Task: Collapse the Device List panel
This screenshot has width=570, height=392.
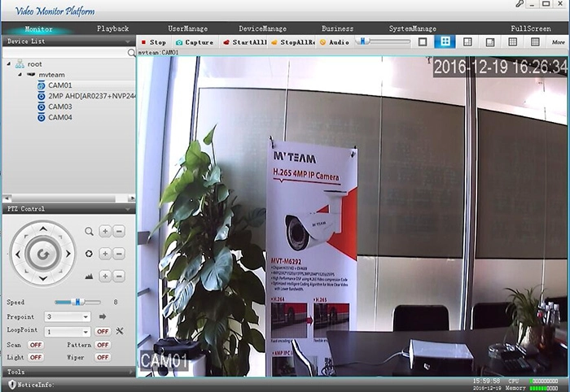Action: tap(128, 41)
